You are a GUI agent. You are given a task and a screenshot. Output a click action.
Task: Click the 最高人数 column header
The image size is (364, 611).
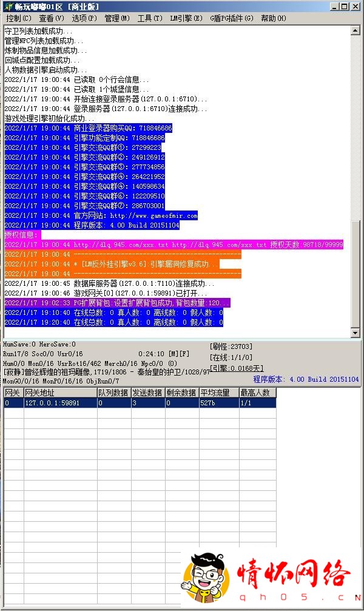click(258, 393)
